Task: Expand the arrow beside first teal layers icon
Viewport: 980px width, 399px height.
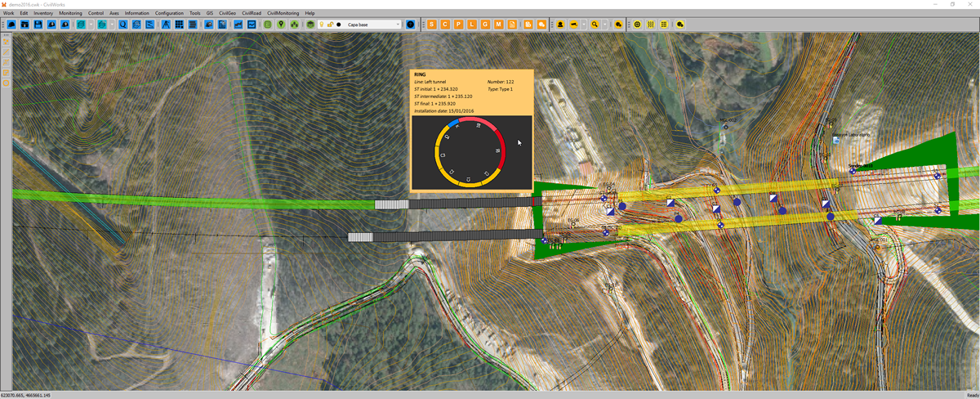Action: pyautogui.click(x=90, y=25)
